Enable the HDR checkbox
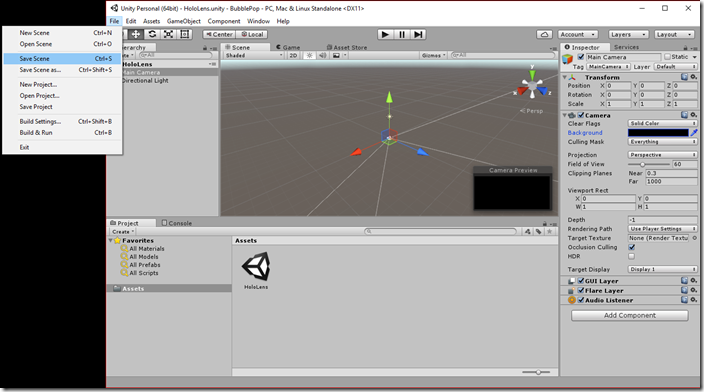This screenshot has height=392, width=704. point(632,256)
